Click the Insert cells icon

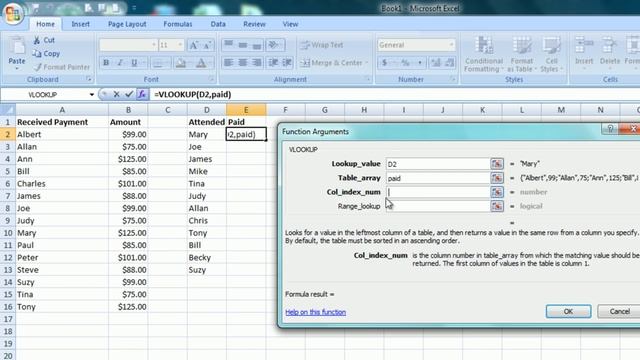click(x=584, y=45)
